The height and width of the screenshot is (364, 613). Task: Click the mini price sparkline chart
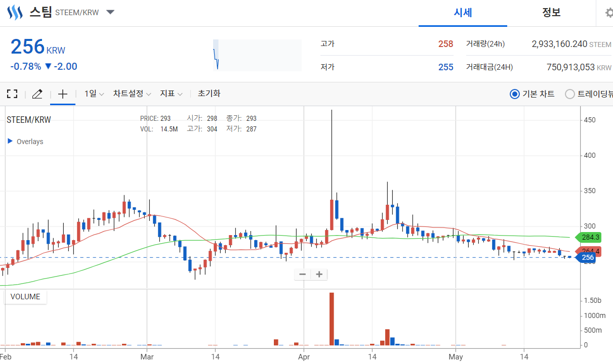[x=257, y=55]
